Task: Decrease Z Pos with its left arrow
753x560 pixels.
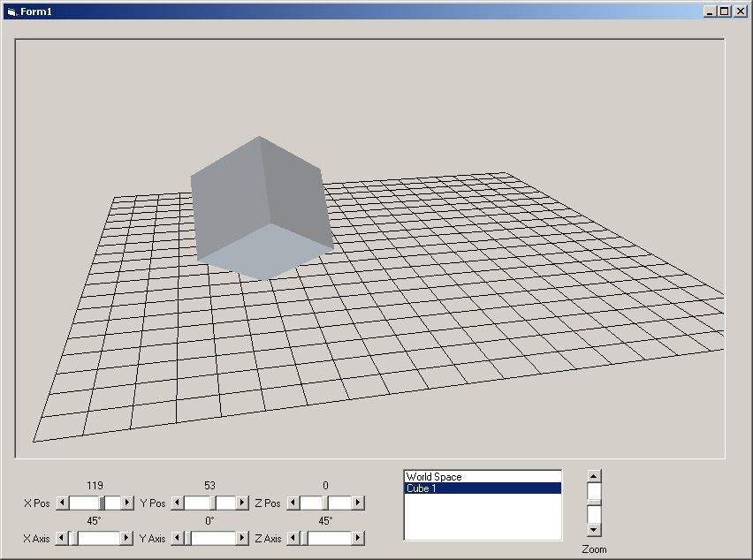Action: 293,503
